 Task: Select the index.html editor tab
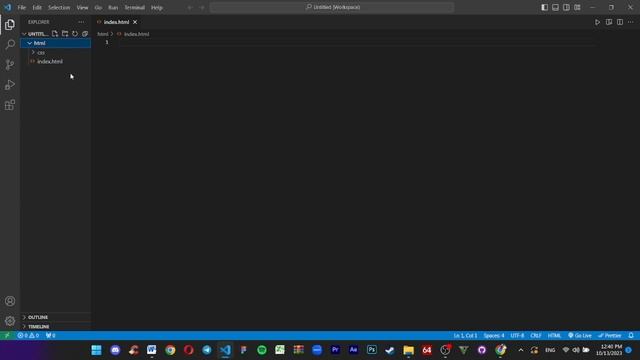117,22
